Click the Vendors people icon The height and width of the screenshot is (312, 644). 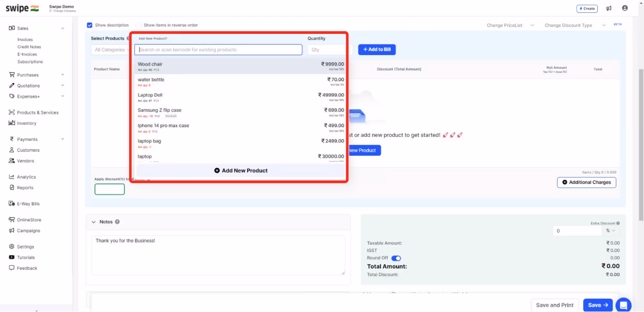point(12,161)
